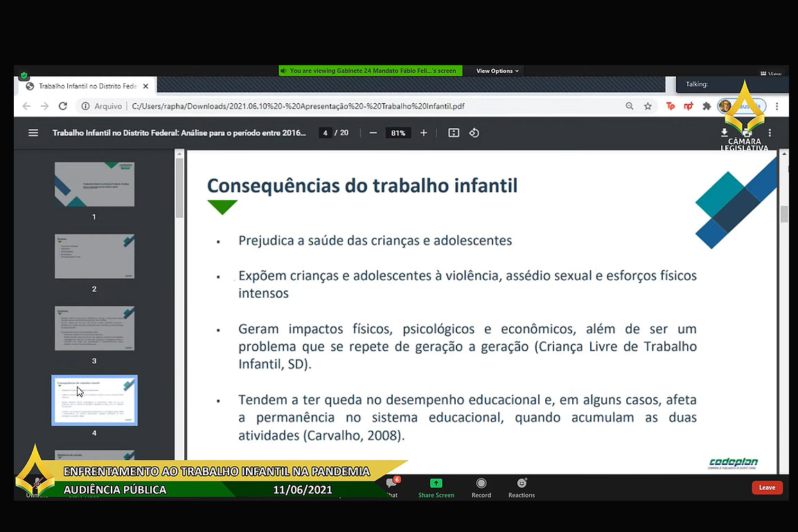Open Zoom Reactions panel

click(522, 487)
